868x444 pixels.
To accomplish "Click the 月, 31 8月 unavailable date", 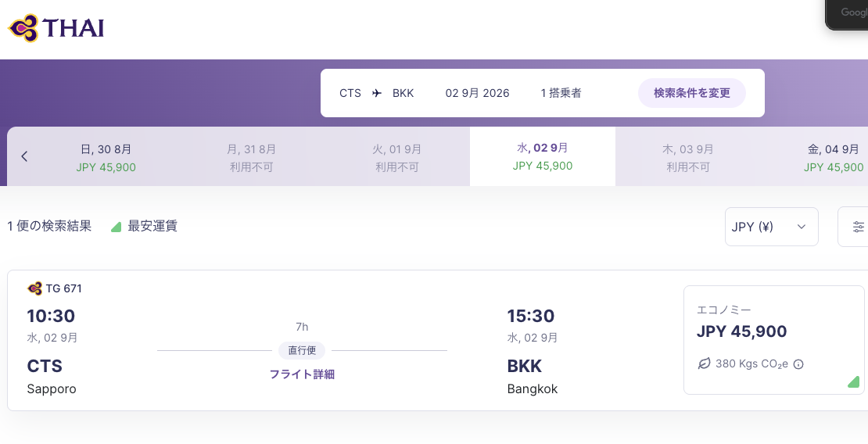I will coord(251,158).
